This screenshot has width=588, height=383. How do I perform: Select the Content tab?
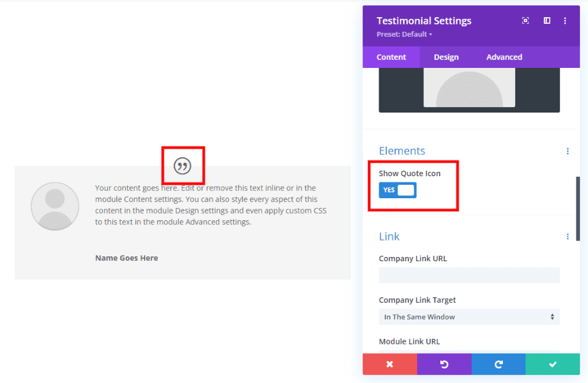[391, 56]
